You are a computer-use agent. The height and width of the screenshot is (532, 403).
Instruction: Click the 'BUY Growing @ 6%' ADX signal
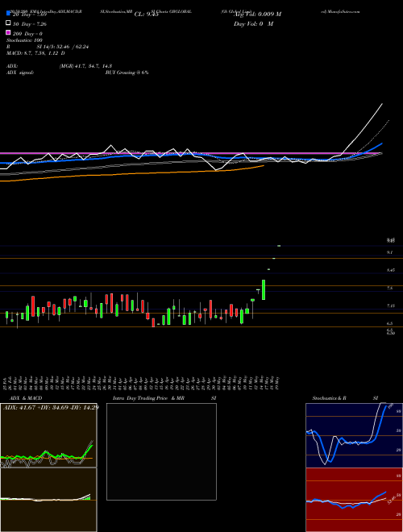(x=127, y=73)
